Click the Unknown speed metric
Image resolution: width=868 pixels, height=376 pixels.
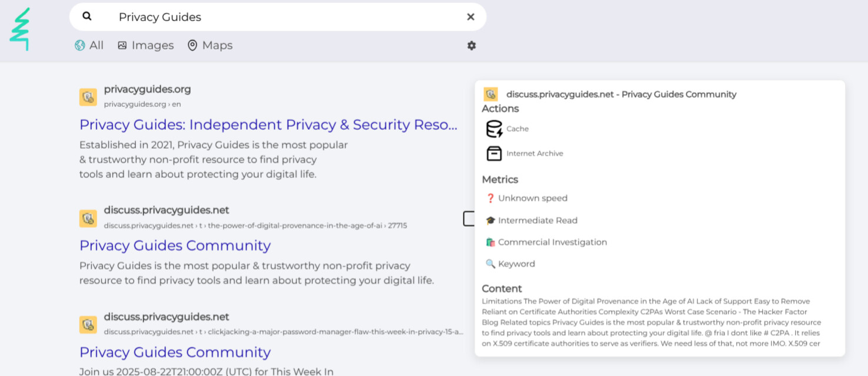[x=526, y=198]
